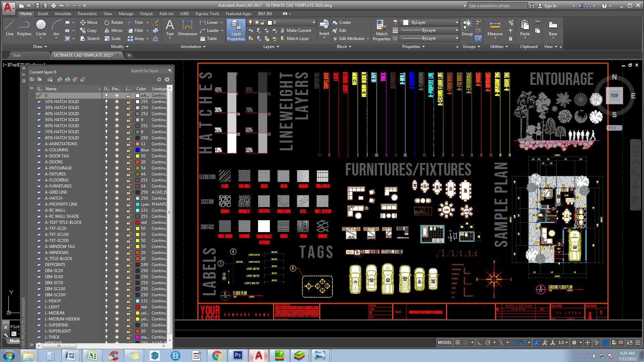644x362 pixels.
Task: Switch to the Start drawing tab
Action: point(17,55)
